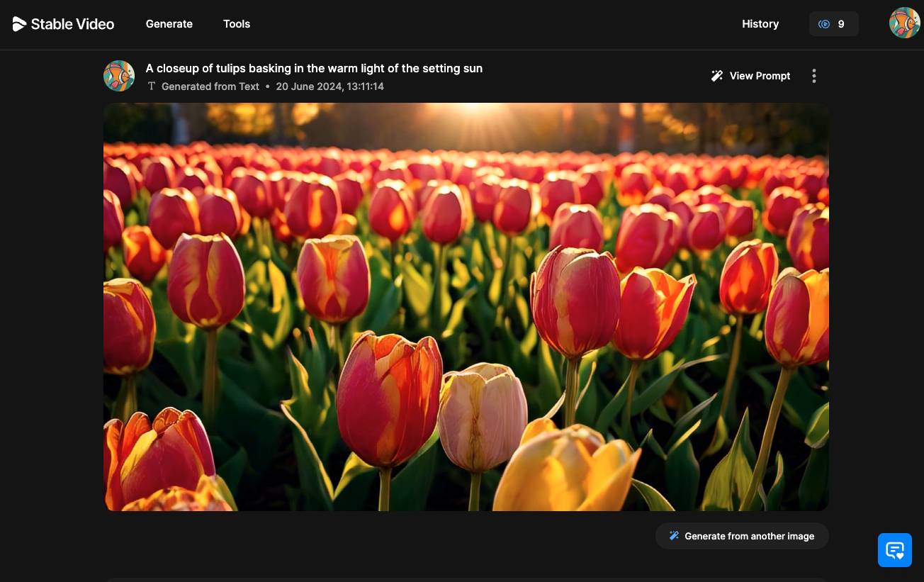Click the View Prompt button
The image size is (924, 582).
[751, 76]
